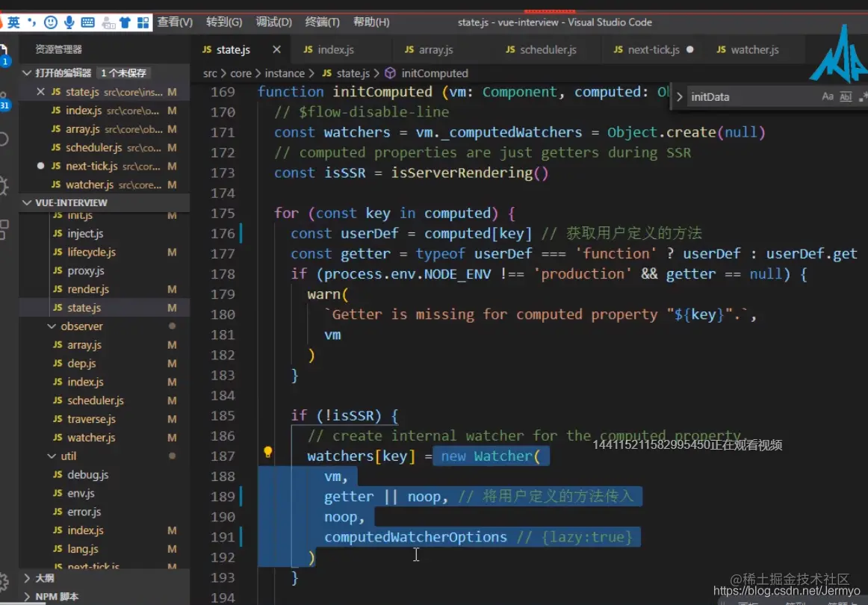Image resolution: width=868 pixels, height=605 pixels.
Task: Toggle Match Case in find widget
Action: click(x=828, y=97)
